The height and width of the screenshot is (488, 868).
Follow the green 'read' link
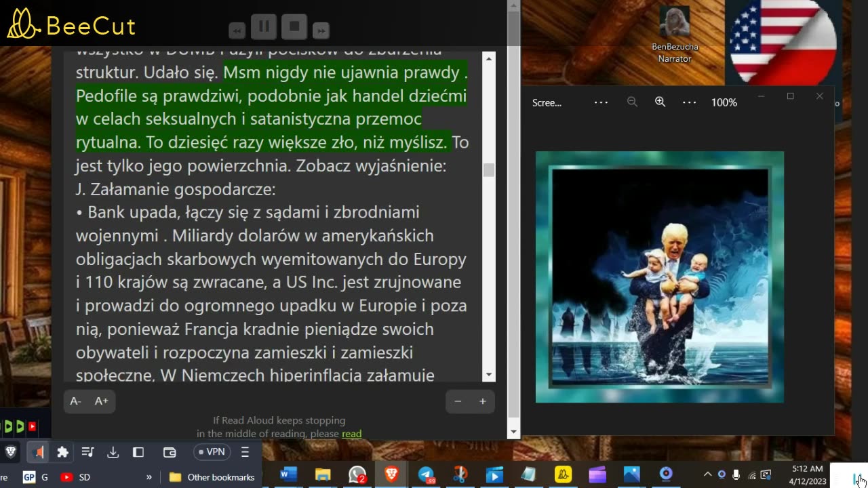[x=352, y=434]
